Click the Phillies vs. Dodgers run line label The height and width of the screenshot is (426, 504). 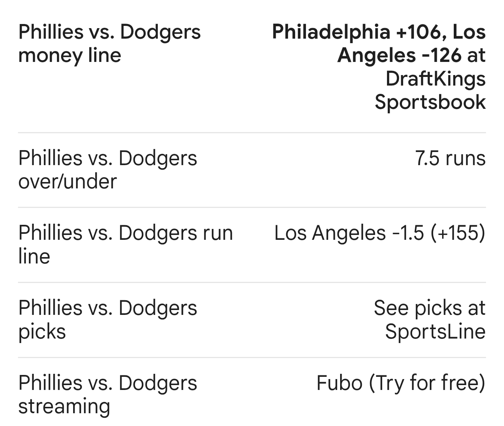(x=125, y=244)
